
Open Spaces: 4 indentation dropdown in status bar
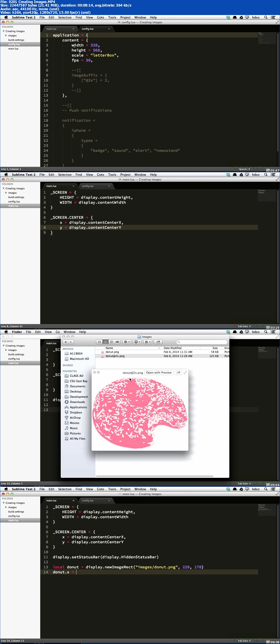(x=244, y=169)
